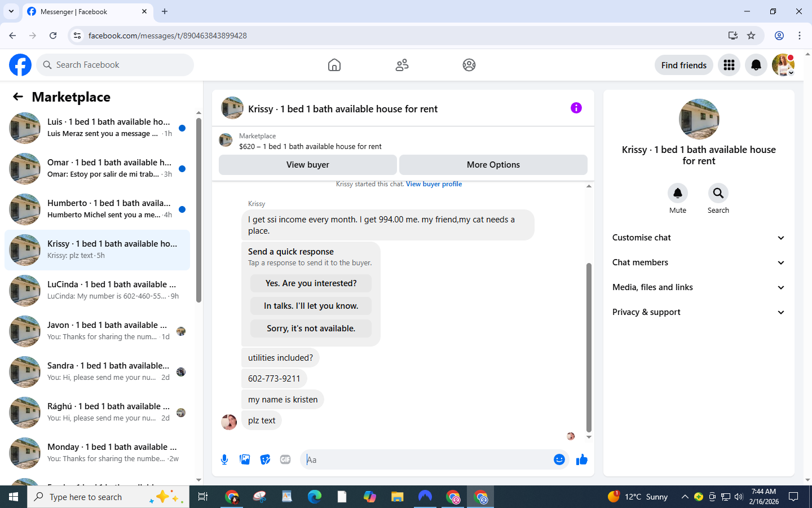Go to the Home feed icon
Image resolution: width=812 pixels, height=508 pixels.
[334, 65]
